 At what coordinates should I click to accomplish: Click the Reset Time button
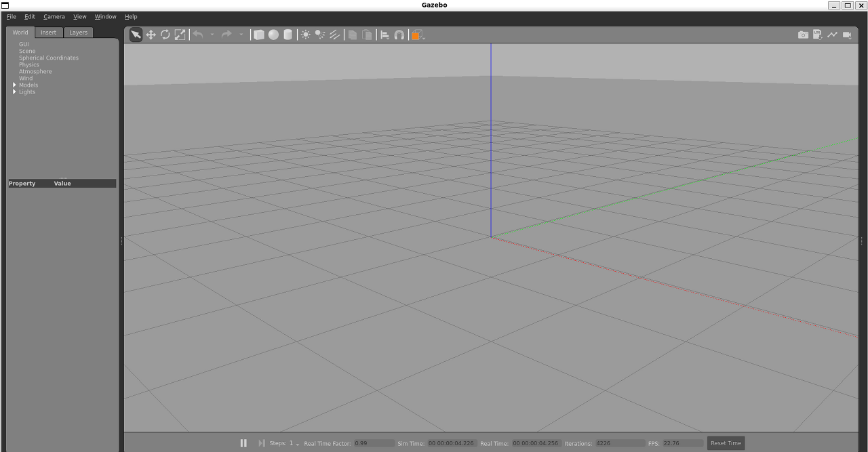pyautogui.click(x=726, y=443)
